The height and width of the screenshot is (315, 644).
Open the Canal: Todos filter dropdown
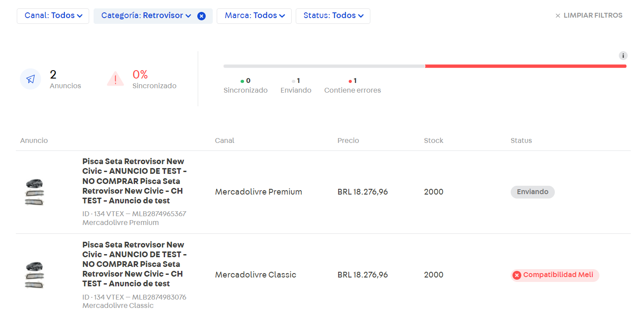53,15
